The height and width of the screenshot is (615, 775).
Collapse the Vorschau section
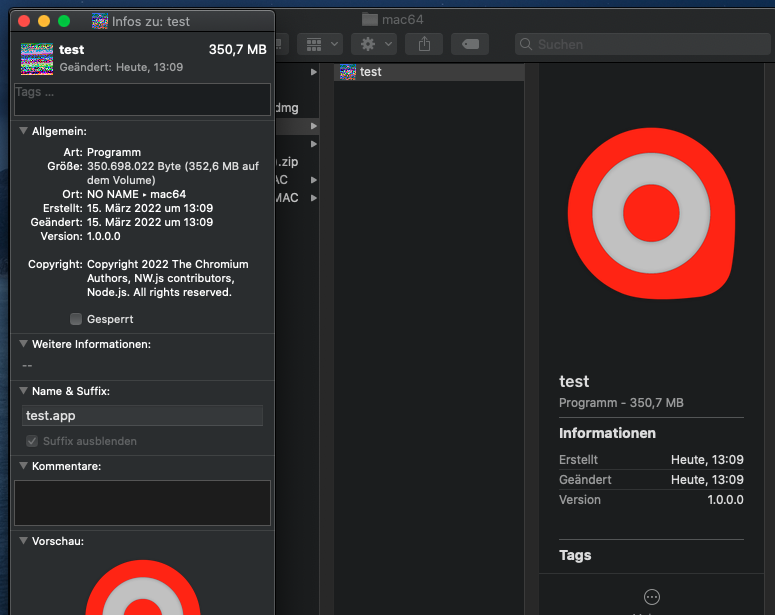click(23, 541)
